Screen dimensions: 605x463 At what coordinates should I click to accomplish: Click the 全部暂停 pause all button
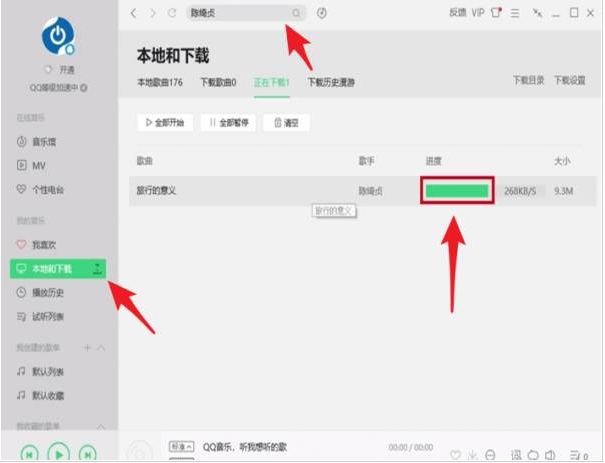click(227, 123)
